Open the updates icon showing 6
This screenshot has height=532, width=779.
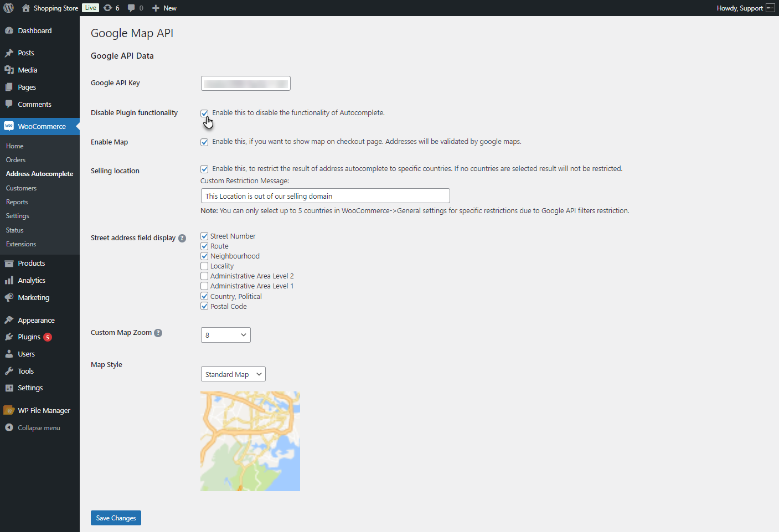pyautogui.click(x=108, y=8)
